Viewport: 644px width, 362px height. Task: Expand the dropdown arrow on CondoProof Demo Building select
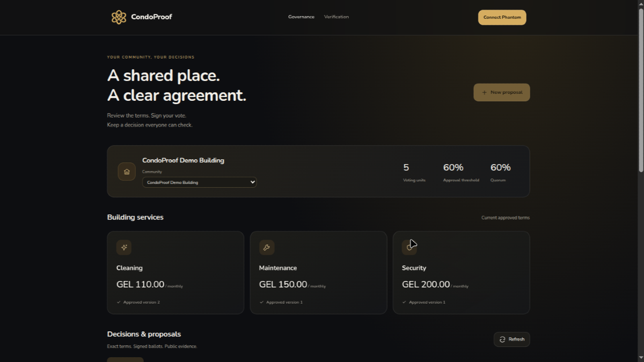click(x=253, y=182)
